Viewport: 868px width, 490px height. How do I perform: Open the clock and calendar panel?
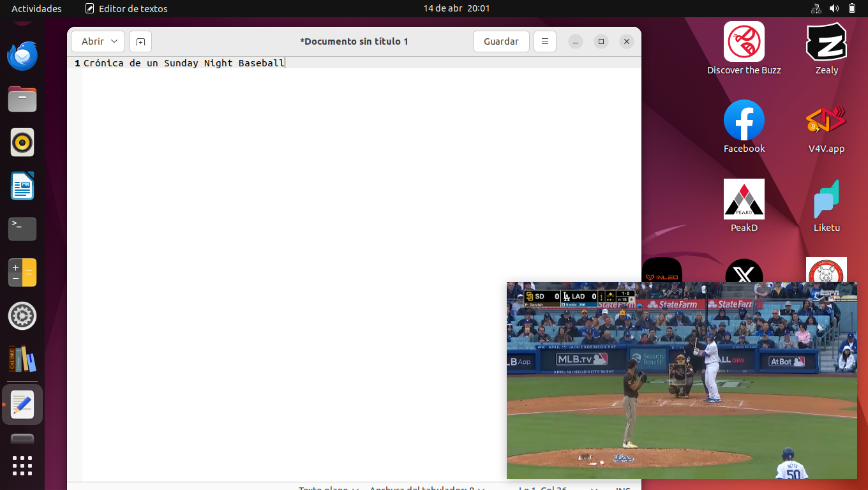456,8
